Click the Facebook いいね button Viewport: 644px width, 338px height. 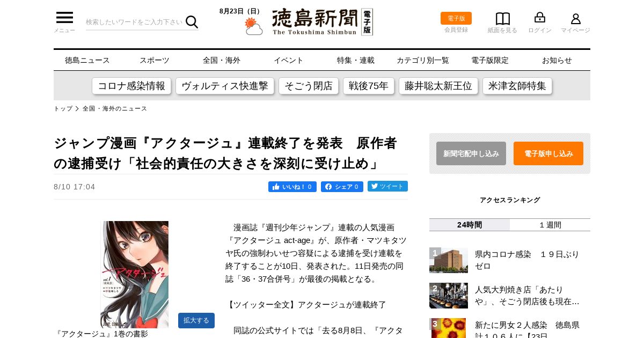pos(292,187)
